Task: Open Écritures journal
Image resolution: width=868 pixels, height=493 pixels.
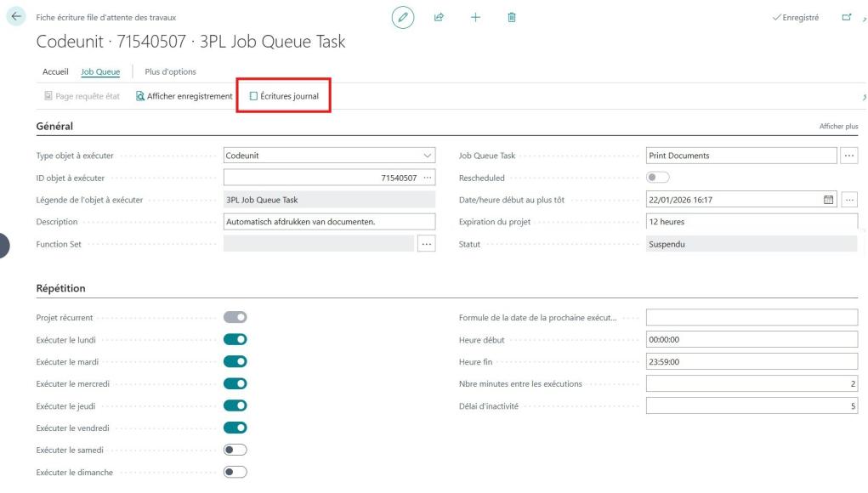Action: click(284, 96)
